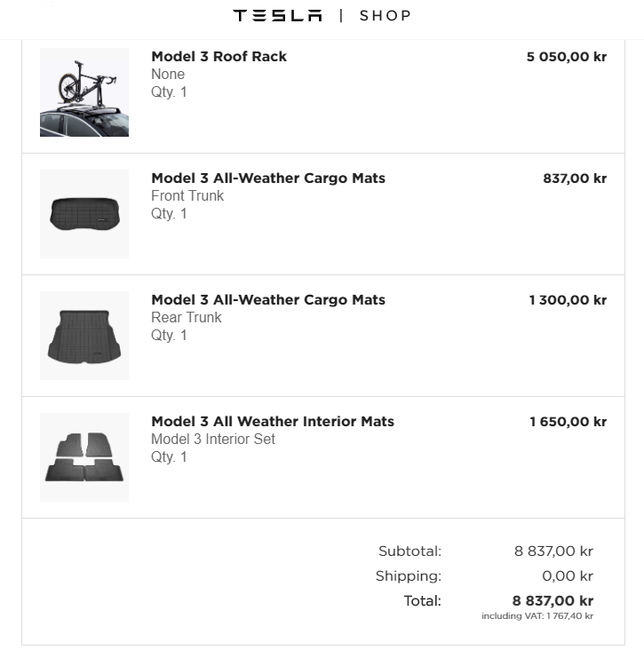Screen dimensions: 644x658
Task: Click the Model 3 Roof Rack title
Action: [219, 56]
